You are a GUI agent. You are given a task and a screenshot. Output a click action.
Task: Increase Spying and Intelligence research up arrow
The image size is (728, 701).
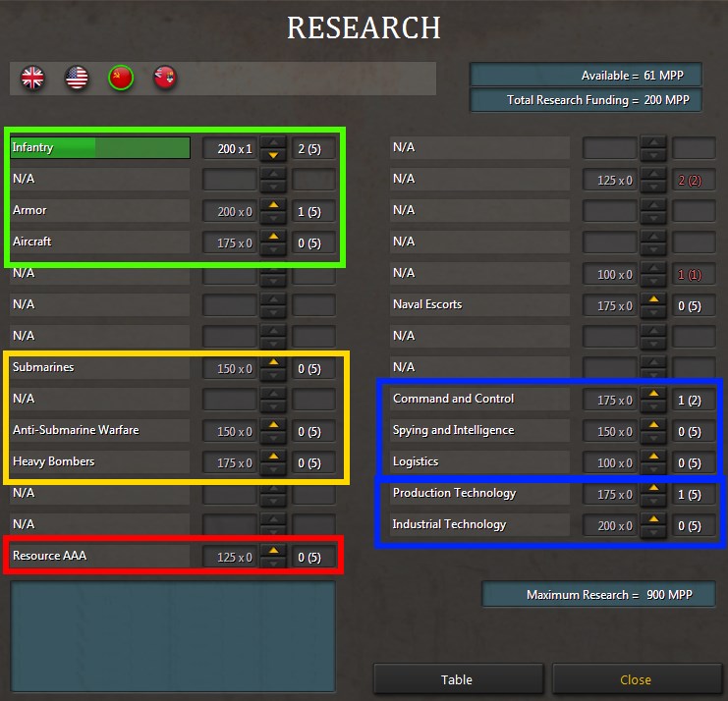(653, 425)
